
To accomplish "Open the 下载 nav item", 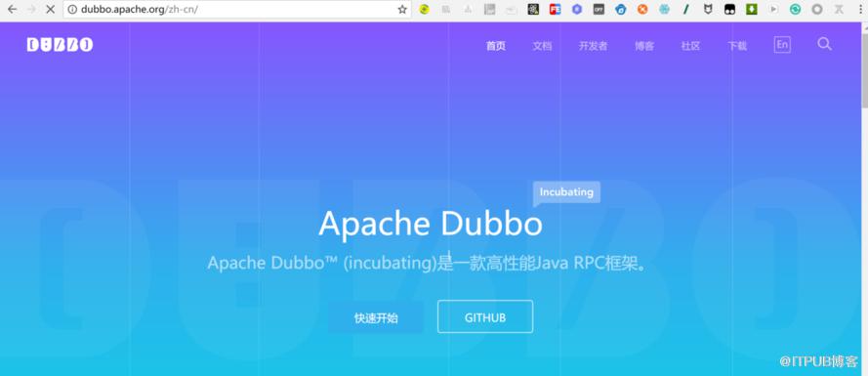I will click(x=737, y=46).
